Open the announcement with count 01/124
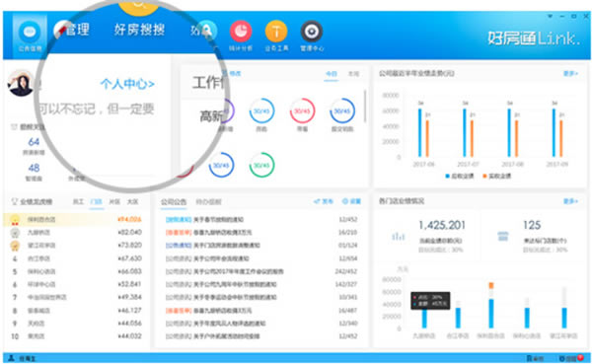 click(x=261, y=246)
